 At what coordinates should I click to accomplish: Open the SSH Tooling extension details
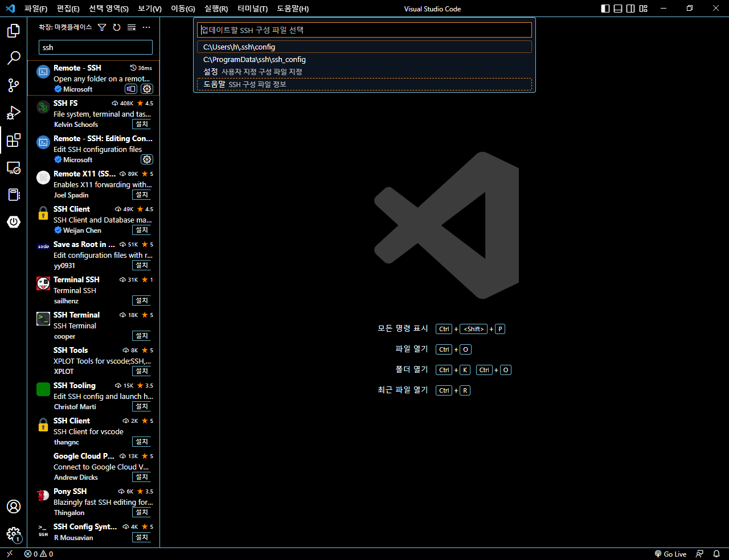point(93,396)
